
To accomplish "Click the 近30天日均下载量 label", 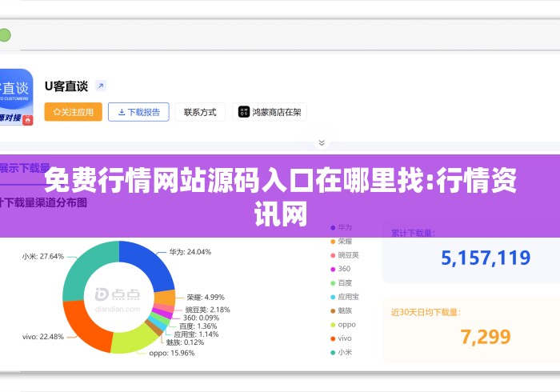I will tap(426, 312).
